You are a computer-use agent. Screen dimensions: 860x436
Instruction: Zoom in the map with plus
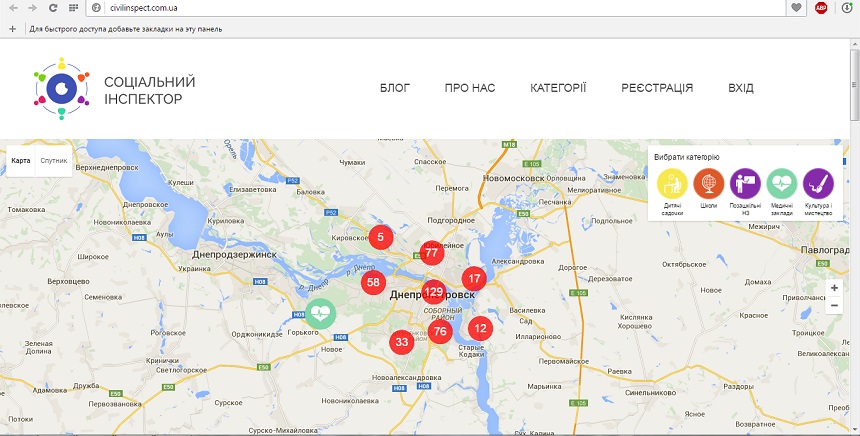834,288
